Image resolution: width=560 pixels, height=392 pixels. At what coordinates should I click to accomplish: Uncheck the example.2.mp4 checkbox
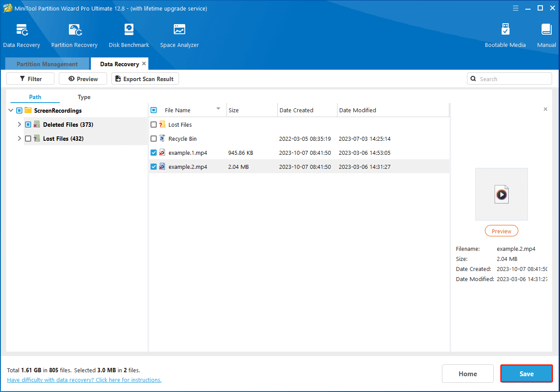coord(154,167)
